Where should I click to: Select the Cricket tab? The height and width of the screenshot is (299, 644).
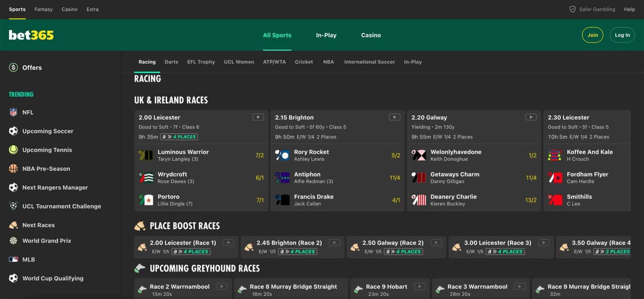[x=304, y=62]
